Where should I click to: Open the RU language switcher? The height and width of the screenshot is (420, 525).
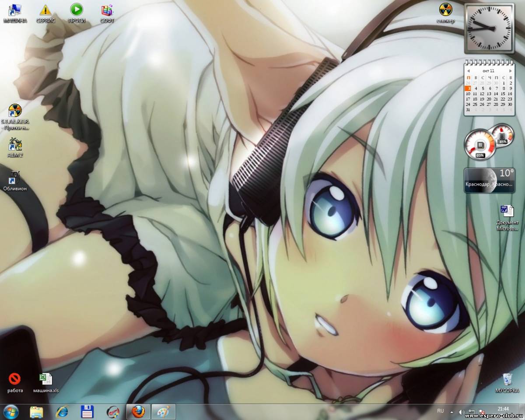(x=441, y=411)
